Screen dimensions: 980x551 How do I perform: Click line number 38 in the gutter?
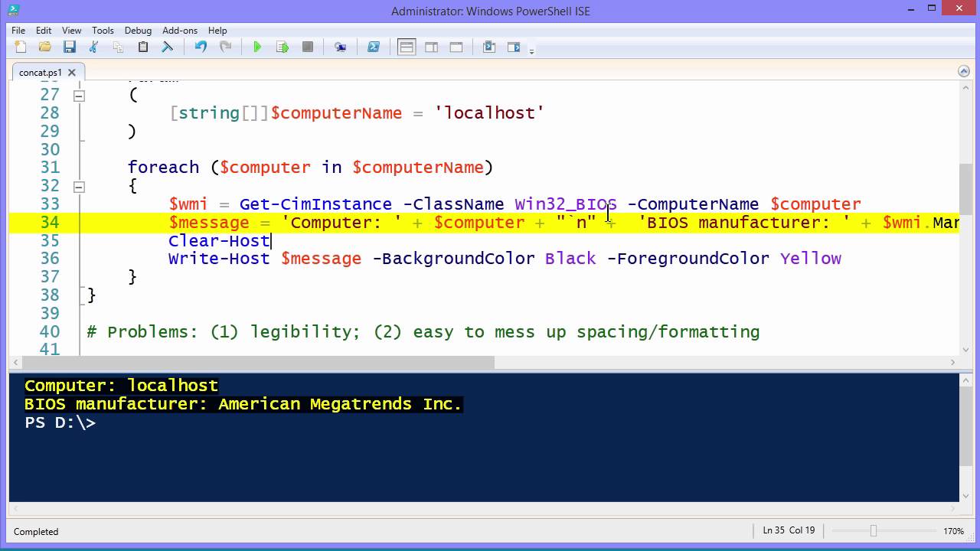(x=50, y=295)
